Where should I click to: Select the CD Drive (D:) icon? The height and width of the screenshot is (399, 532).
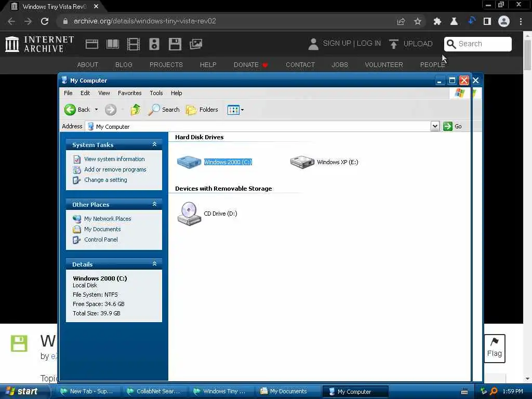tap(189, 214)
